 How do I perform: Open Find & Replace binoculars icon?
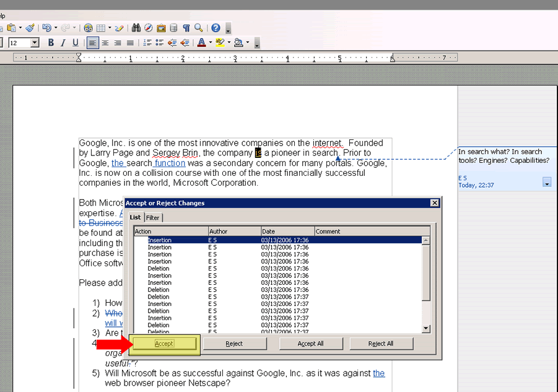click(x=136, y=28)
